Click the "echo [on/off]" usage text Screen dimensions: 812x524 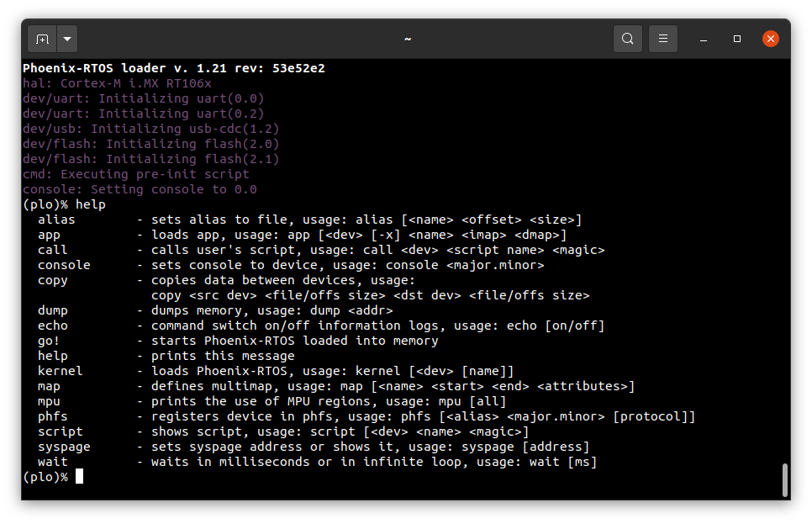point(556,326)
